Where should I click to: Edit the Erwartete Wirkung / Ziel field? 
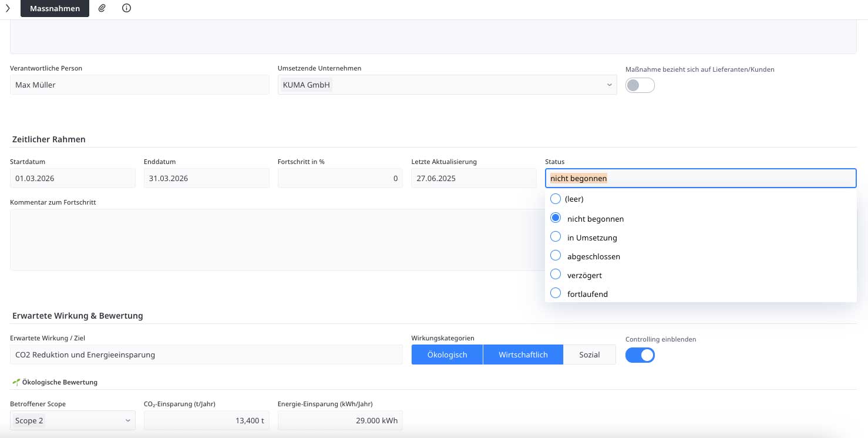tap(206, 355)
